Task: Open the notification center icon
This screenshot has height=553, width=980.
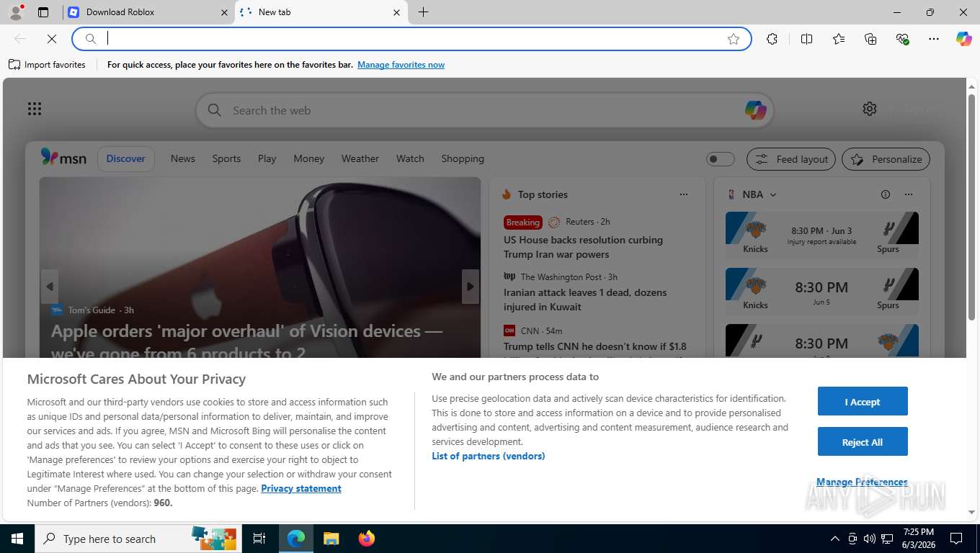Action: pyautogui.click(x=956, y=539)
